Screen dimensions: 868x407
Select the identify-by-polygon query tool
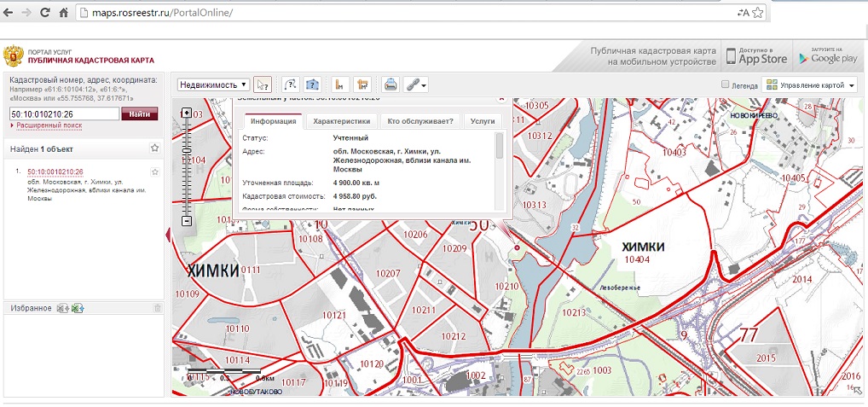pyautogui.click(x=312, y=84)
